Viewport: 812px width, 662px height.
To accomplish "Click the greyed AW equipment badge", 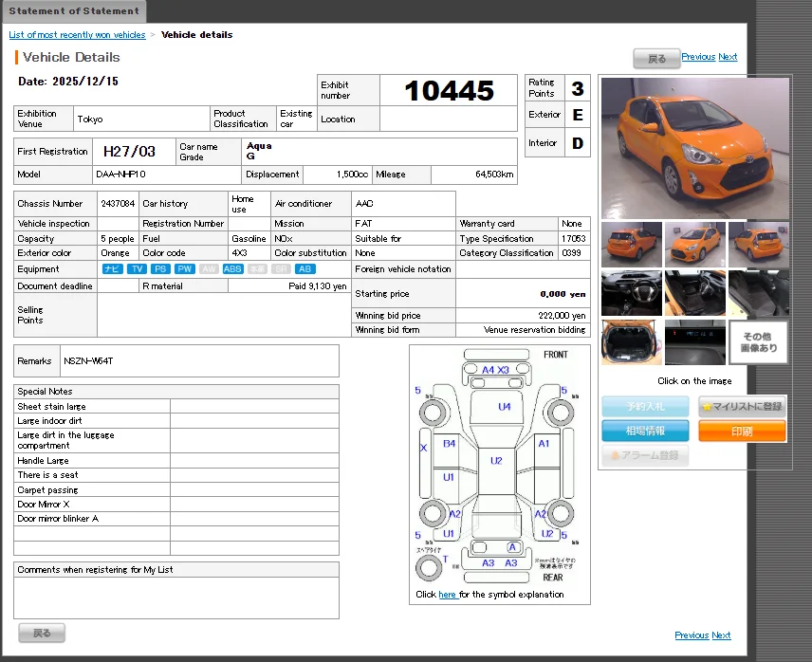I will click(x=209, y=268).
